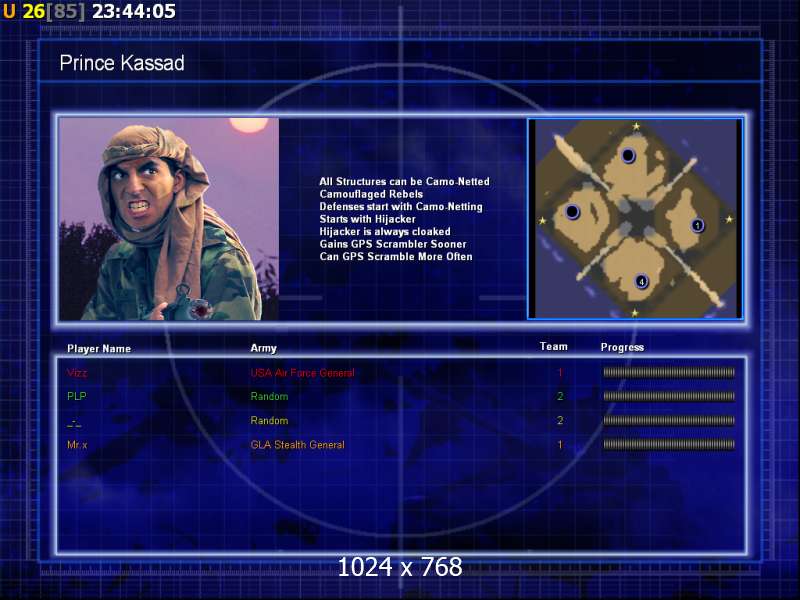Click the star at minimap's left edge
The height and width of the screenshot is (600, 800).
543,221
